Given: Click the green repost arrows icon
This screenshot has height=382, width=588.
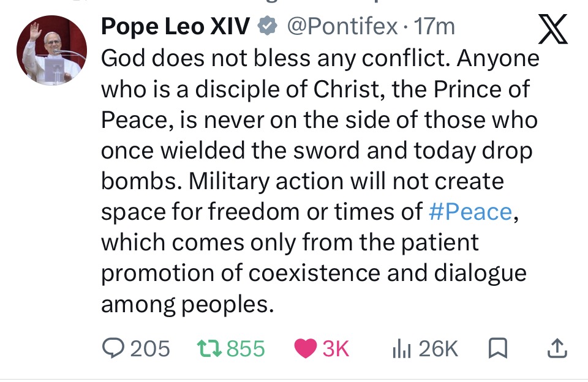Looking at the screenshot, I should coord(208,349).
